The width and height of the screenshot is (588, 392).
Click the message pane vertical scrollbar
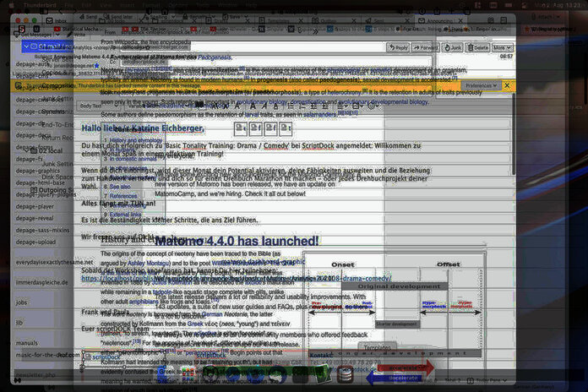[513, 135]
